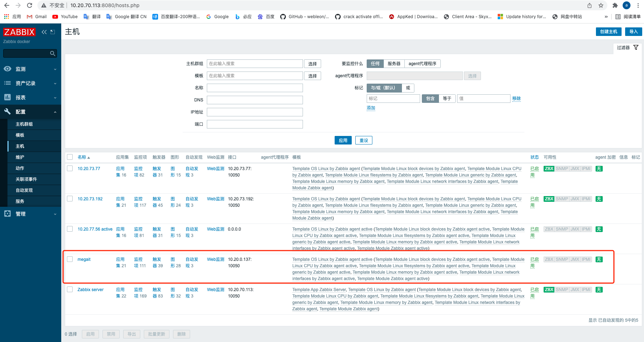644x342 pixels.
Task: Collapse the 配置 sidebar menu
Action: [31, 112]
